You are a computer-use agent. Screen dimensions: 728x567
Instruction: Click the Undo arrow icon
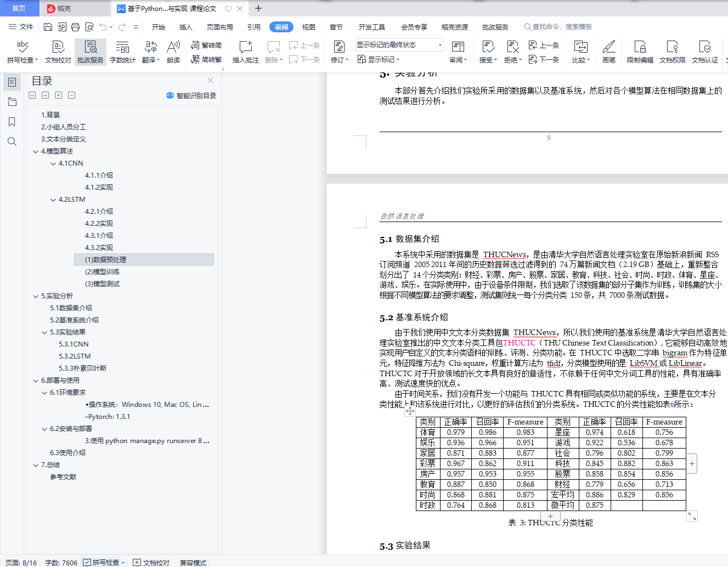[103, 27]
